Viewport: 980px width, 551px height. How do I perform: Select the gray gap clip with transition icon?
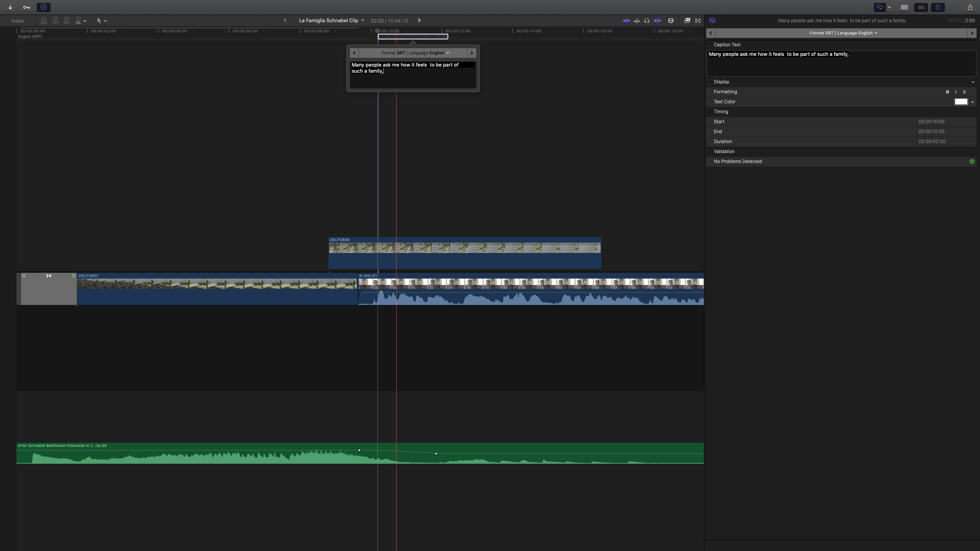(49, 289)
